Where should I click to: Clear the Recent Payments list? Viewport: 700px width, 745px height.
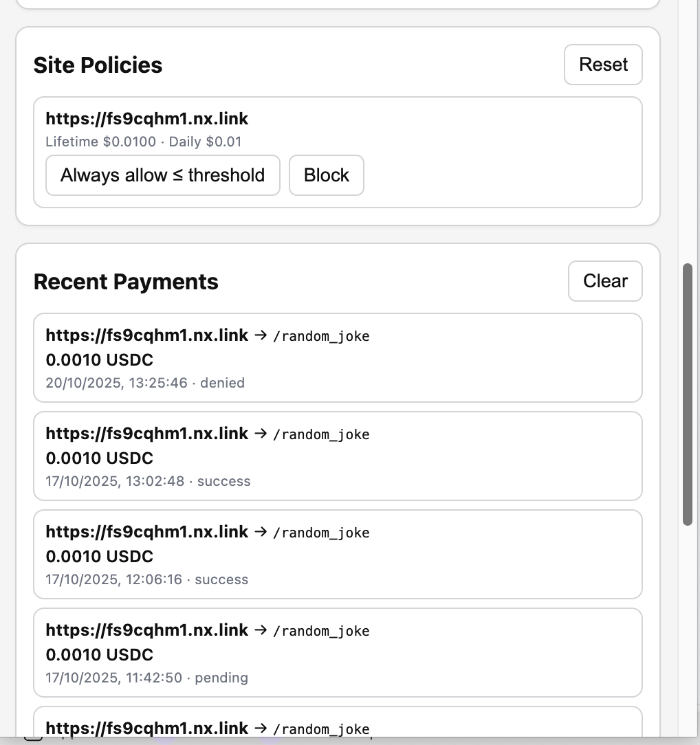605,281
